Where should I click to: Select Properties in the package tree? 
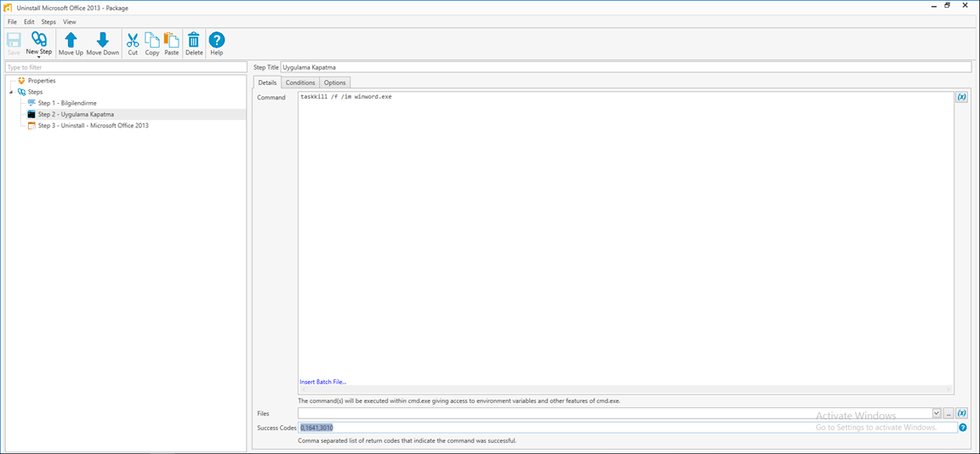pos(42,81)
